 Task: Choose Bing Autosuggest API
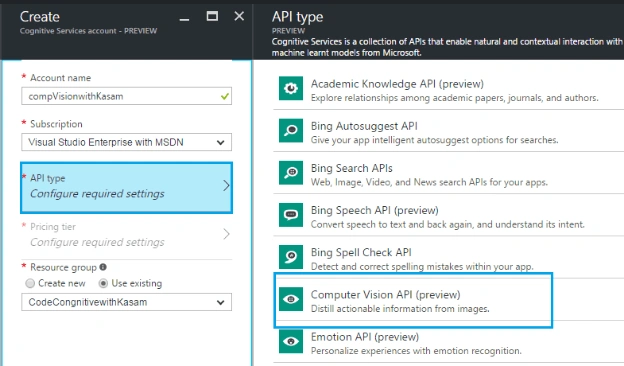[x=448, y=130]
